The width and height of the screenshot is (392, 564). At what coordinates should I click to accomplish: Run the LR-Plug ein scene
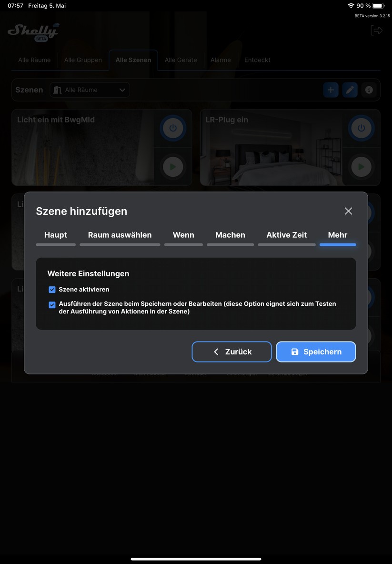(361, 167)
